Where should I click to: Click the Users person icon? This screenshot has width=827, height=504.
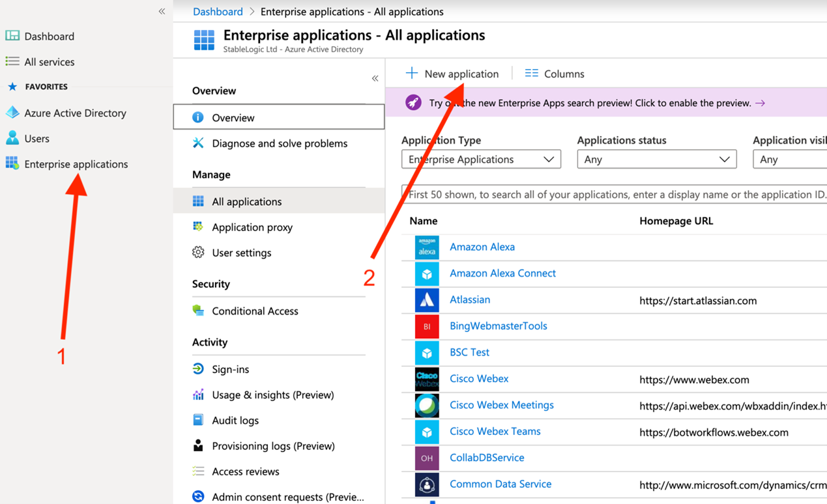pos(12,138)
